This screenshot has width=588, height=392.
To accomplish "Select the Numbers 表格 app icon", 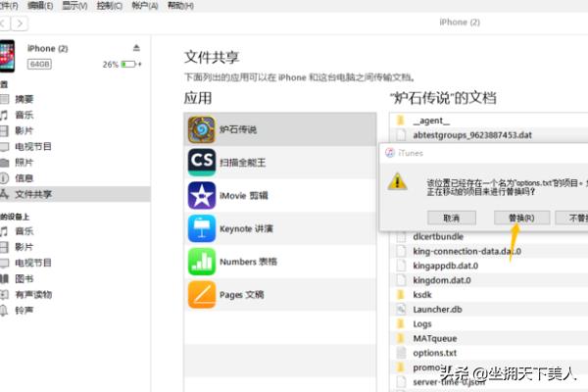I will click(x=202, y=262).
